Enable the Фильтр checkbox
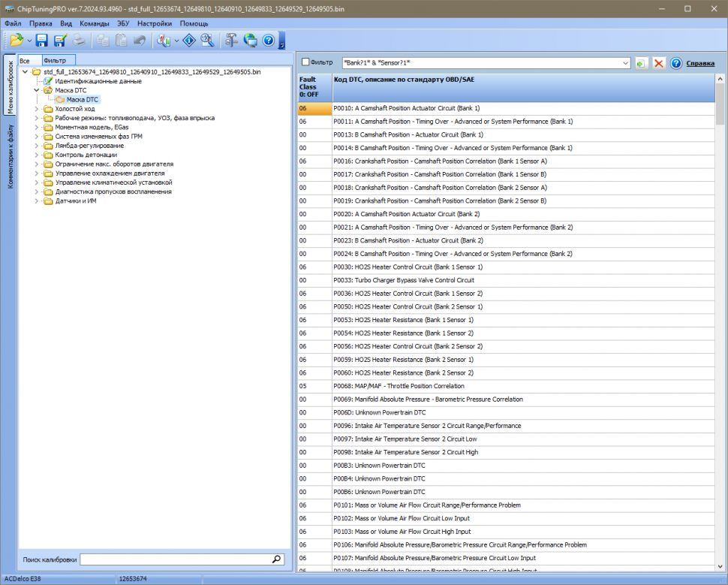728x585 pixels. [305, 62]
